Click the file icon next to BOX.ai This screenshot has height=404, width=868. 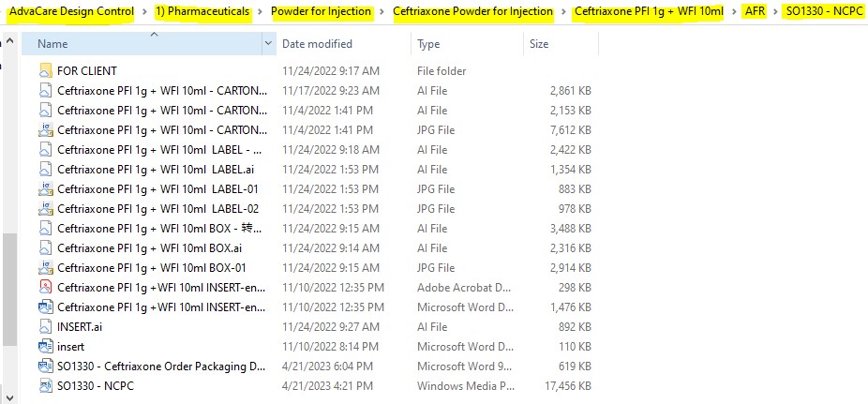45,248
